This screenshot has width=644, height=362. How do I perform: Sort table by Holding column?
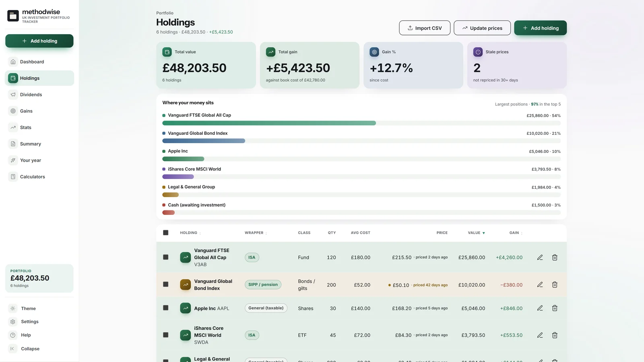pyautogui.click(x=190, y=233)
